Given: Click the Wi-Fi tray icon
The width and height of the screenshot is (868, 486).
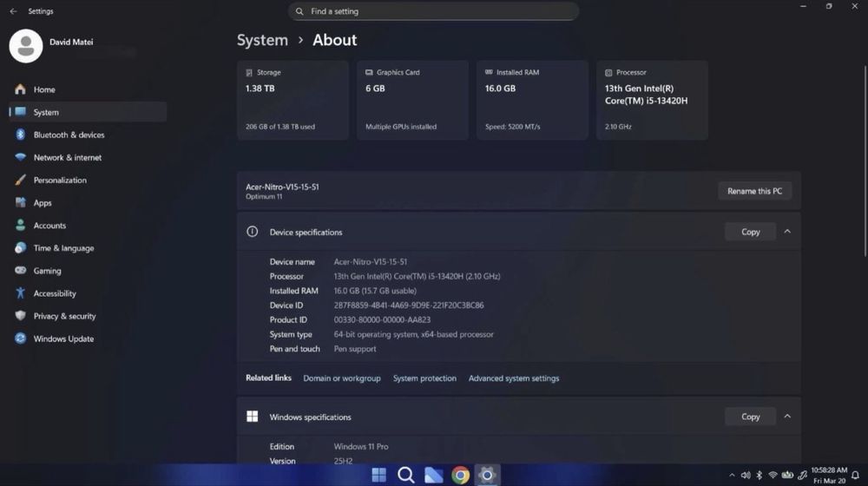Looking at the screenshot, I should [773, 475].
